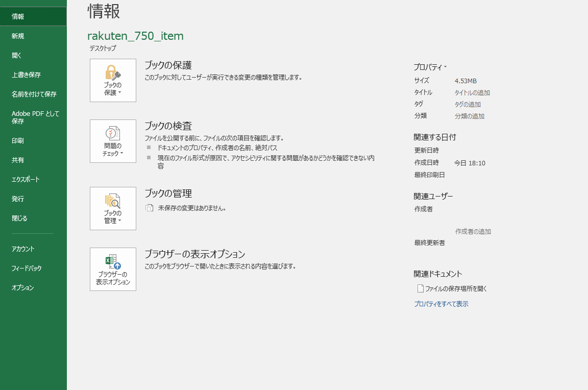Screen dimensions: 588x390
Task: Click the ブラウザーの表示オプション icon button
Action: coord(113,269)
